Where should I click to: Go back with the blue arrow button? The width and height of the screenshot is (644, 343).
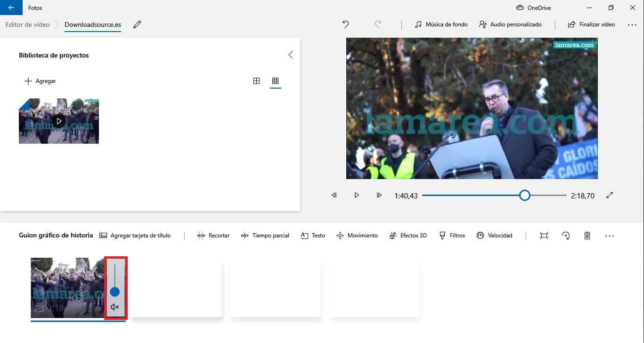[x=11, y=8]
